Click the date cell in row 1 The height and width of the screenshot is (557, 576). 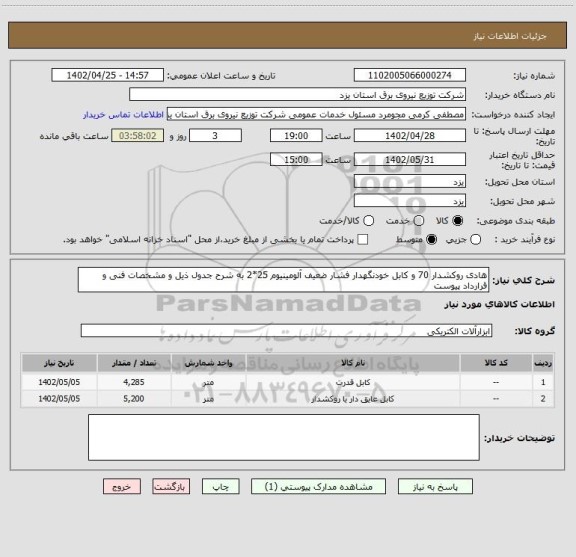(59, 382)
